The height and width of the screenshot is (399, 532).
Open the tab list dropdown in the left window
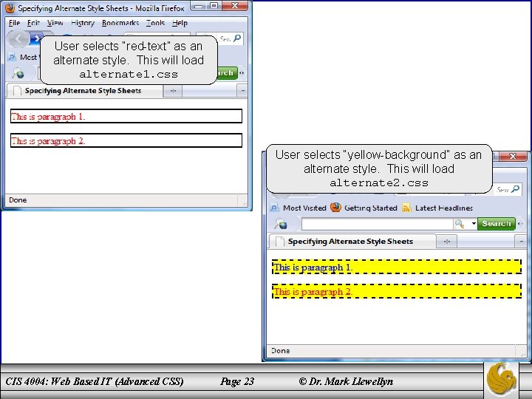(x=242, y=91)
